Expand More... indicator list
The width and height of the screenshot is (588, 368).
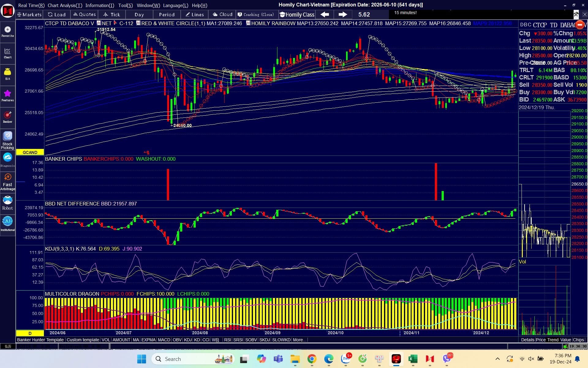point(299,340)
